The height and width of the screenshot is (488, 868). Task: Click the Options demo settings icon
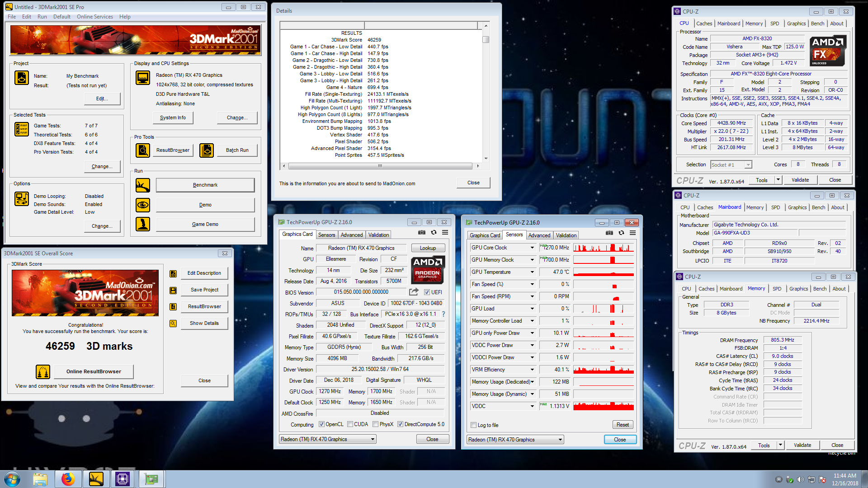click(x=22, y=198)
